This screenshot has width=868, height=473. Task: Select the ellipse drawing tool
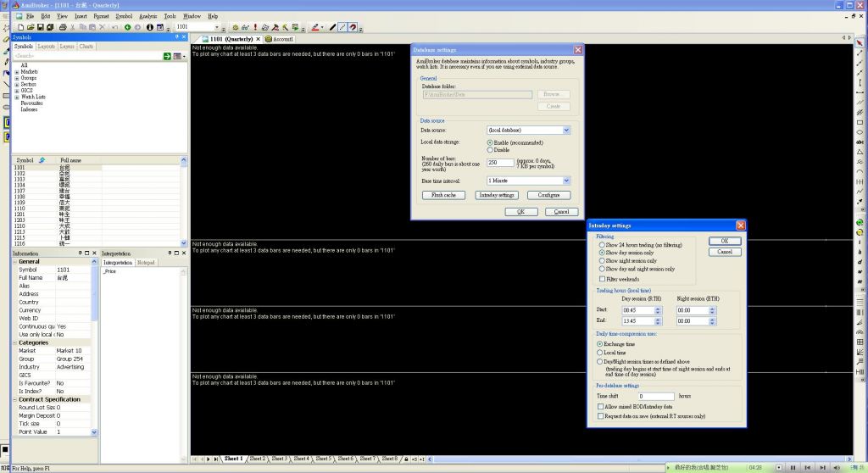click(860, 132)
